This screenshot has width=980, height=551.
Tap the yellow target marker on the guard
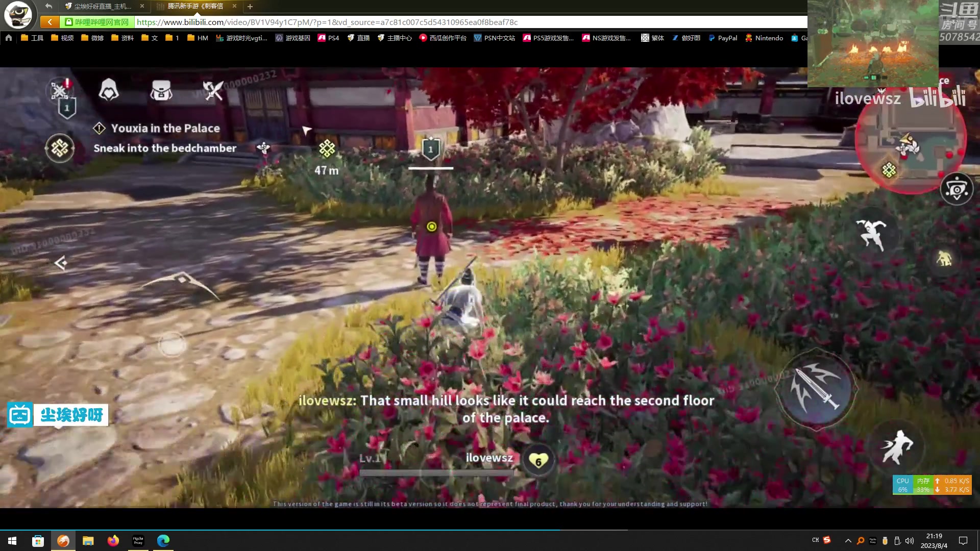pos(432,227)
